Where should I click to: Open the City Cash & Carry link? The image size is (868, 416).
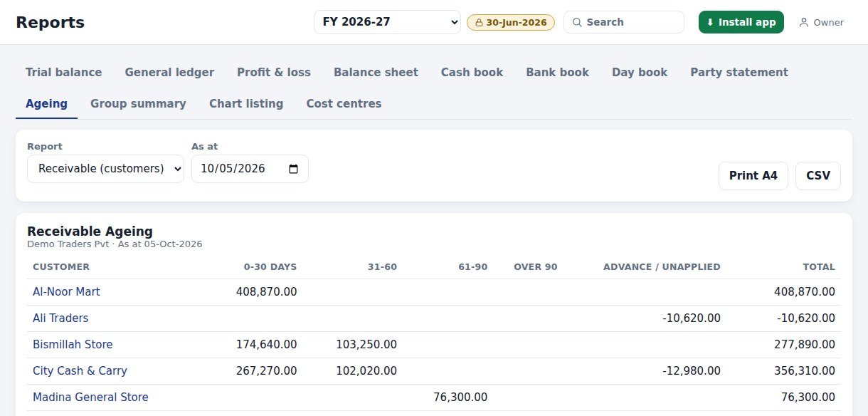[x=80, y=370]
